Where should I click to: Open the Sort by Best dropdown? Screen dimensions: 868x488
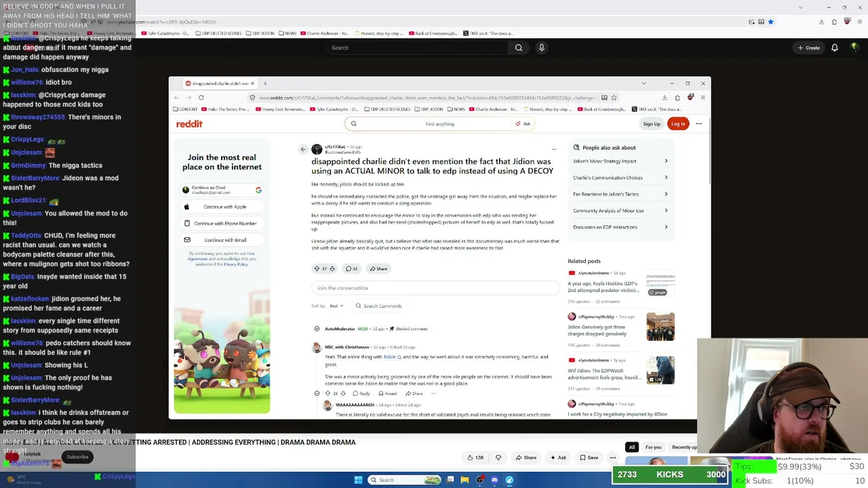coord(336,306)
